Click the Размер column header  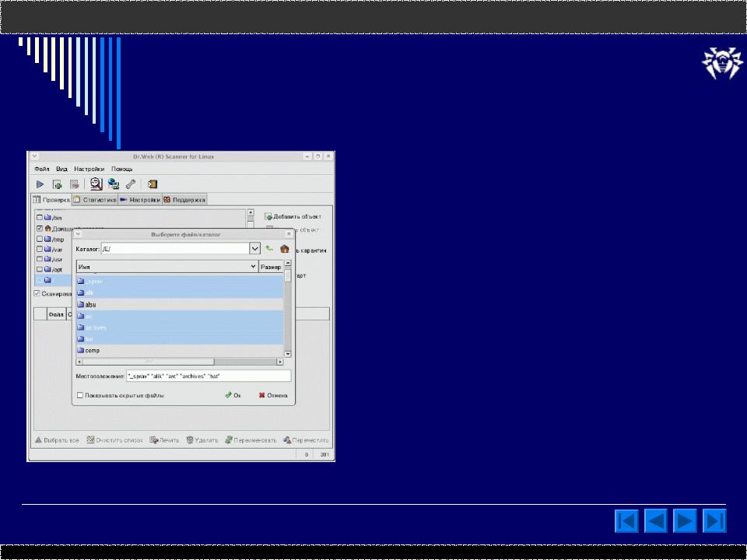click(x=271, y=267)
